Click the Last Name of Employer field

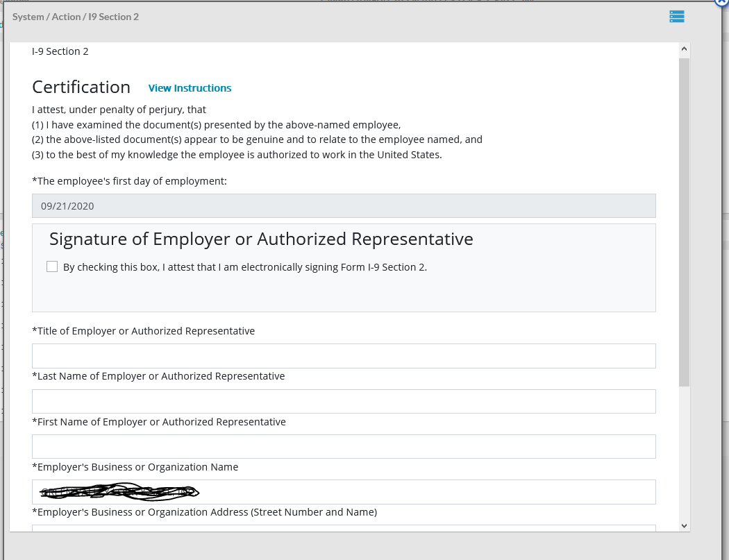pos(344,401)
